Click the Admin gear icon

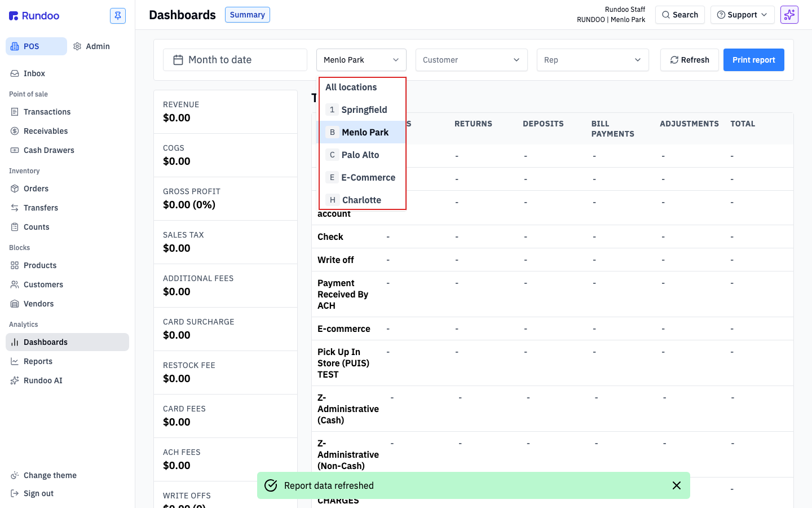pyautogui.click(x=77, y=46)
